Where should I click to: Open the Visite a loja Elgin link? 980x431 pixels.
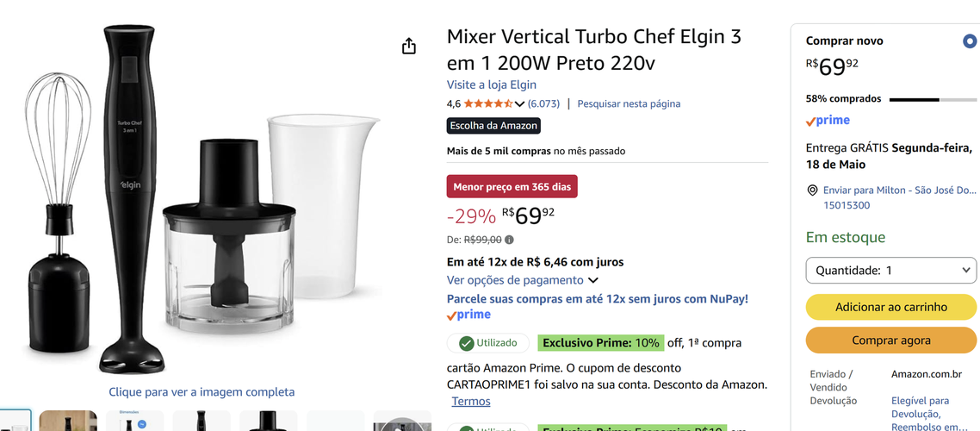tap(491, 84)
